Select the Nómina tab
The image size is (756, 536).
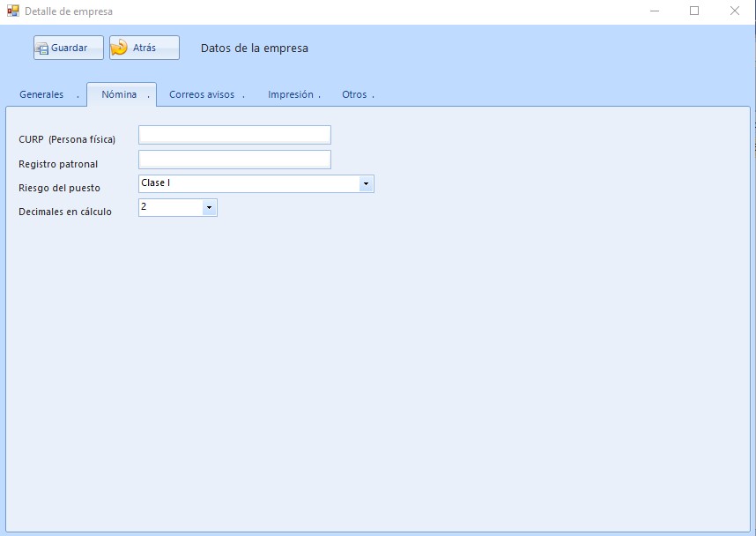click(122, 94)
